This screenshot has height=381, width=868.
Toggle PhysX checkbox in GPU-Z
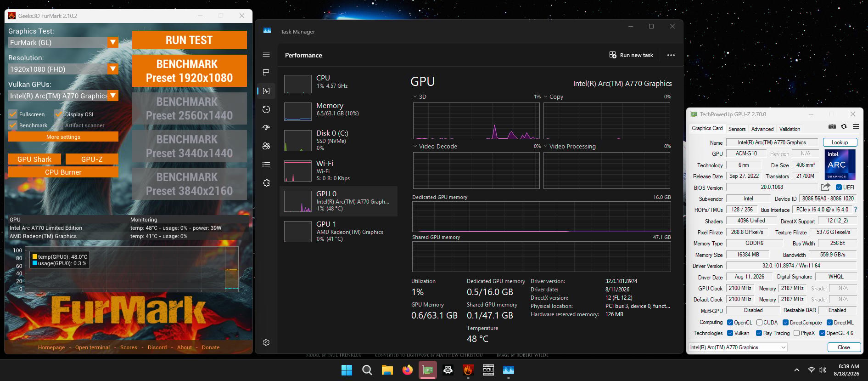(796, 333)
